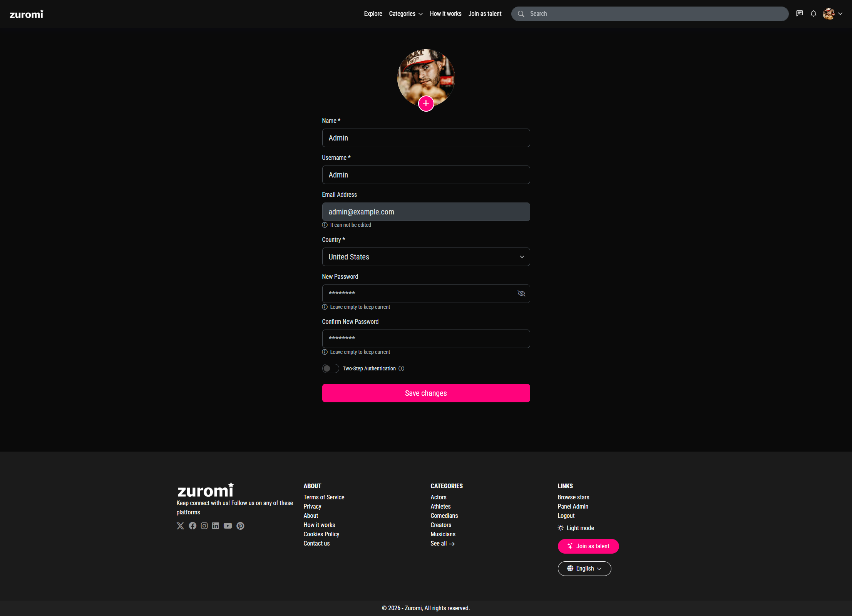Open the English language selector
This screenshot has height=616, width=852.
584,569
